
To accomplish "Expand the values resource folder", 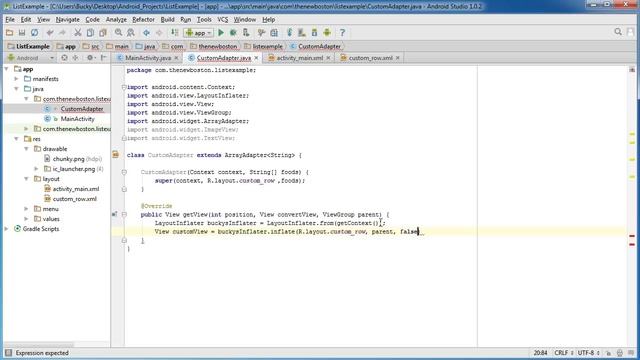I will [27, 219].
